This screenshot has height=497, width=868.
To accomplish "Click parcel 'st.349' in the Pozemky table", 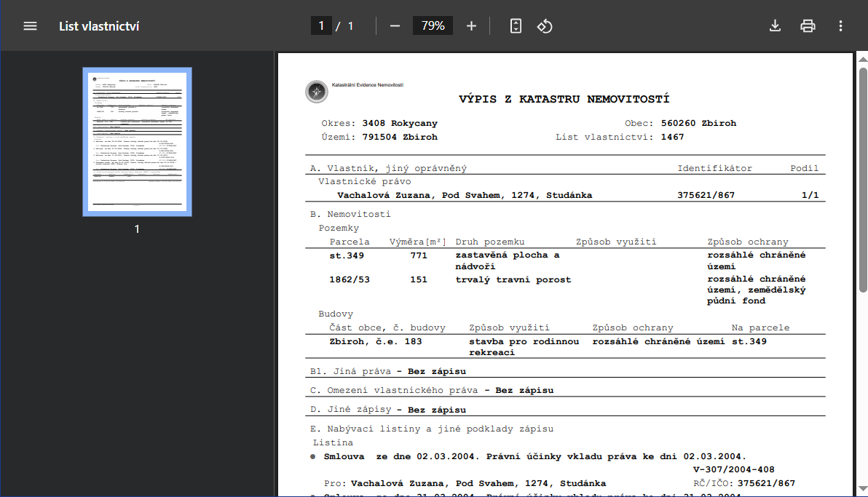I will click(x=347, y=255).
